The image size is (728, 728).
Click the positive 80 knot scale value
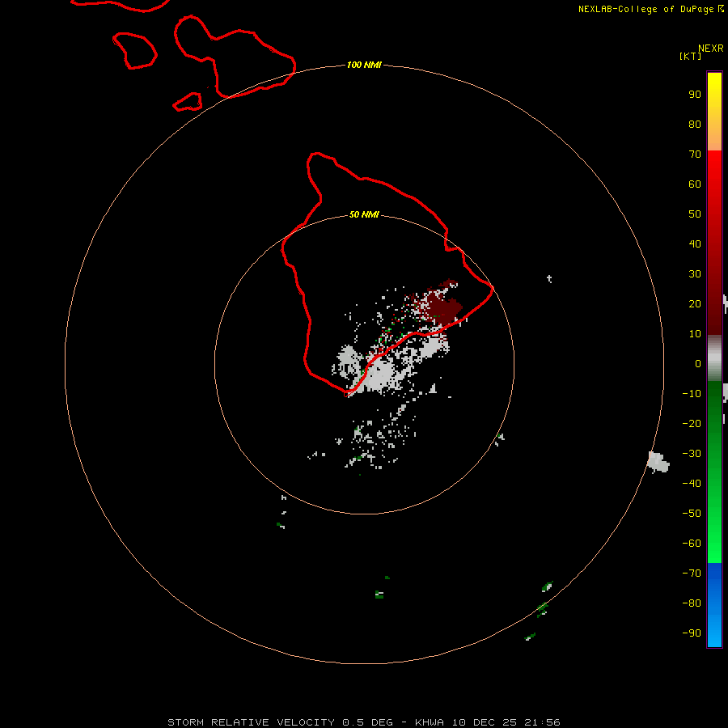pyautogui.click(x=695, y=124)
